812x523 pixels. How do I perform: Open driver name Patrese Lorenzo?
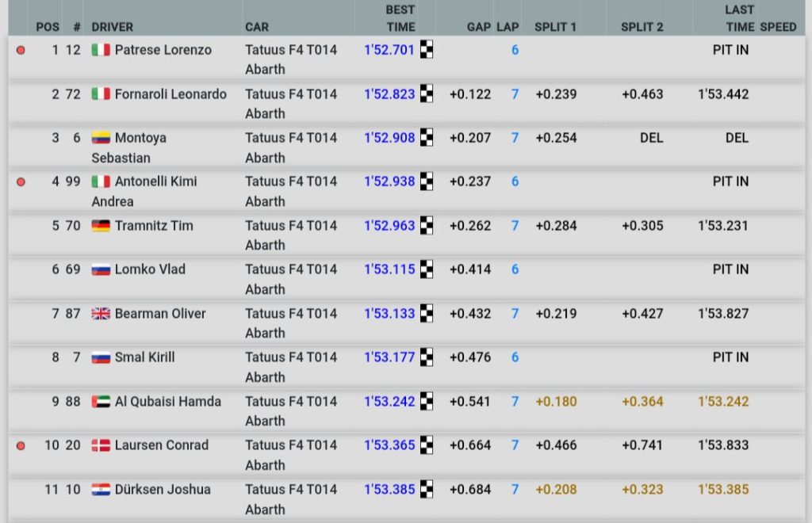point(163,50)
